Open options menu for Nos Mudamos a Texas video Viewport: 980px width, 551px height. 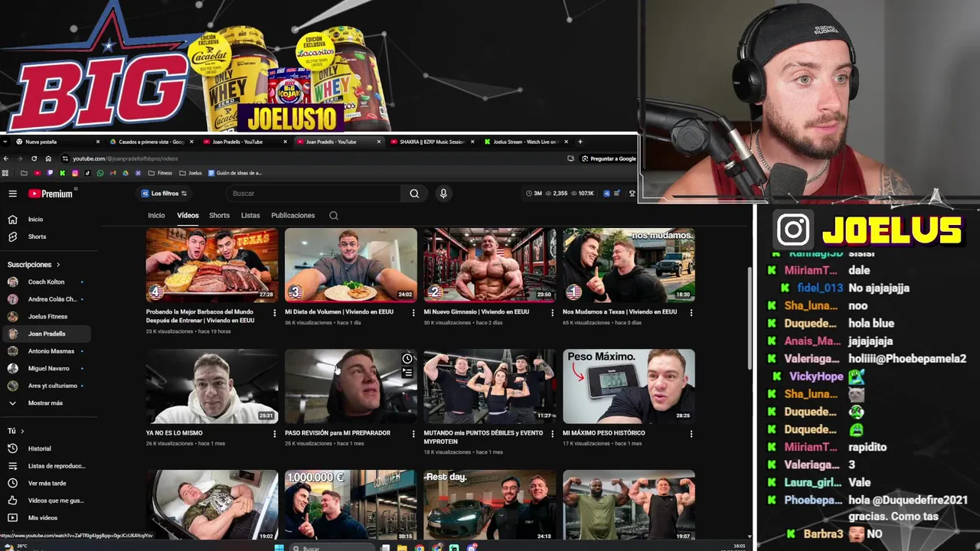tap(691, 312)
